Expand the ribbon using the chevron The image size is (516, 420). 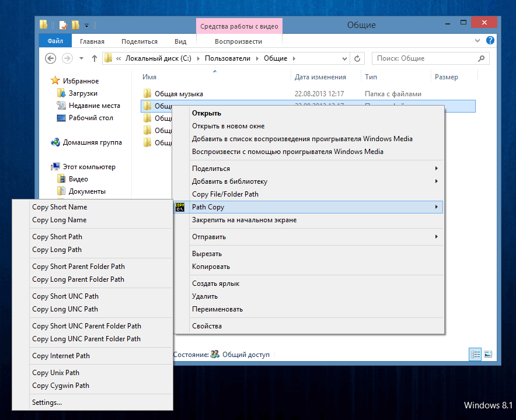[479, 41]
